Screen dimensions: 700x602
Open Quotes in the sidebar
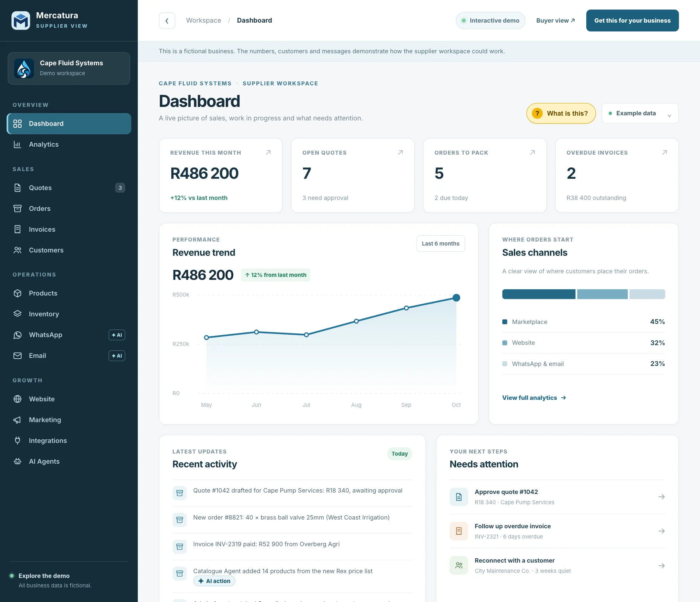pyautogui.click(x=69, y=188)
